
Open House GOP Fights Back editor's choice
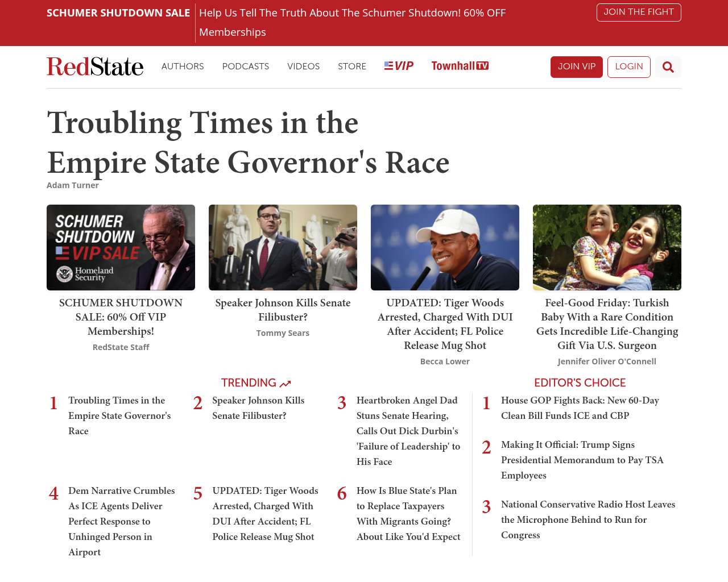pos(580,408)
